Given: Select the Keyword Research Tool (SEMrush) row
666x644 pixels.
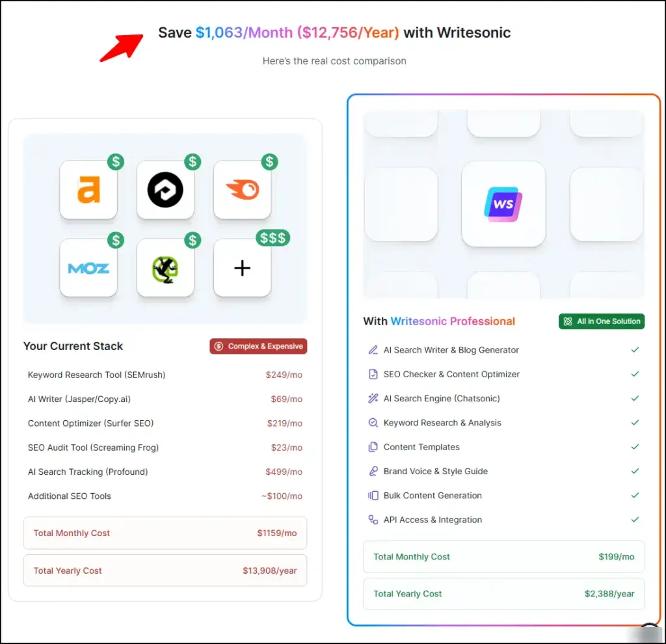Looking at the screenshot, I should [165, 375].
